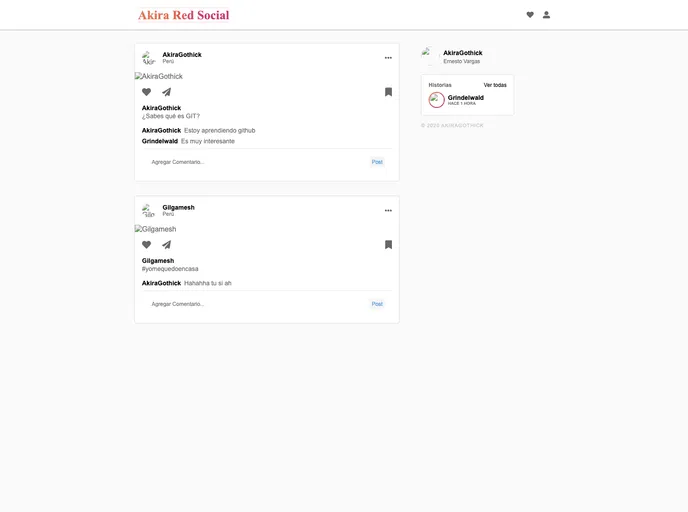Click the Akira Red Social logo
The image size is (688, 512).
point(183,15)
